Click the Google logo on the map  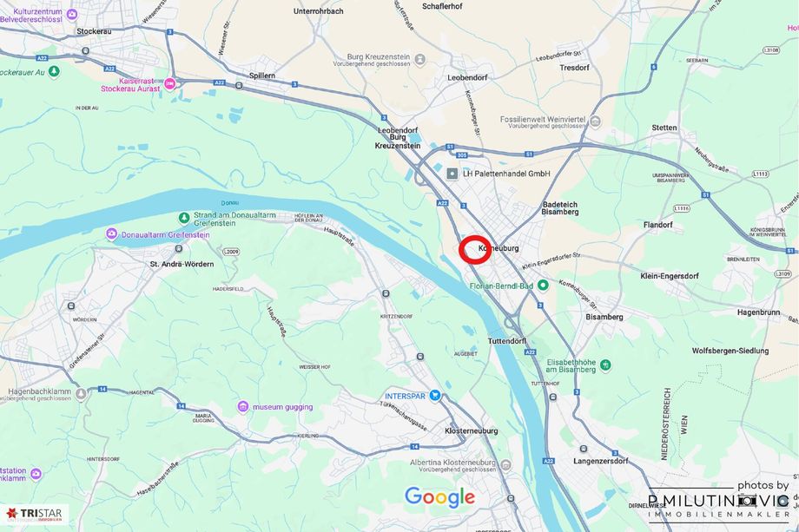click(439, 497)
